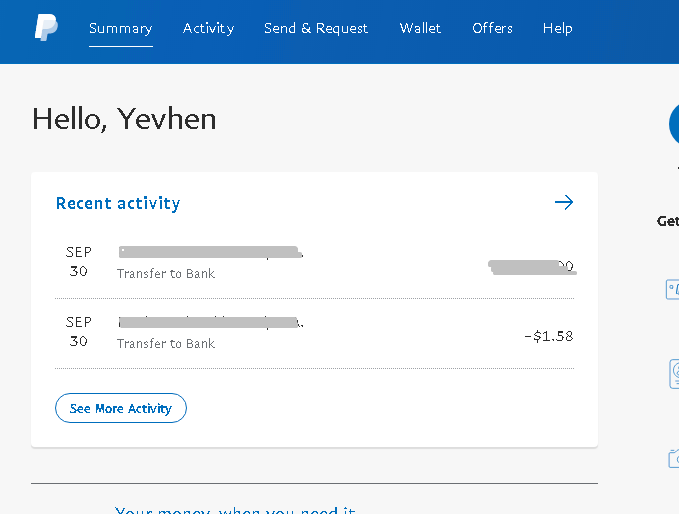Click the cut-off rounded-square icon with circle inside
Viewport: 679px width, 514px height.
point(674,373)
